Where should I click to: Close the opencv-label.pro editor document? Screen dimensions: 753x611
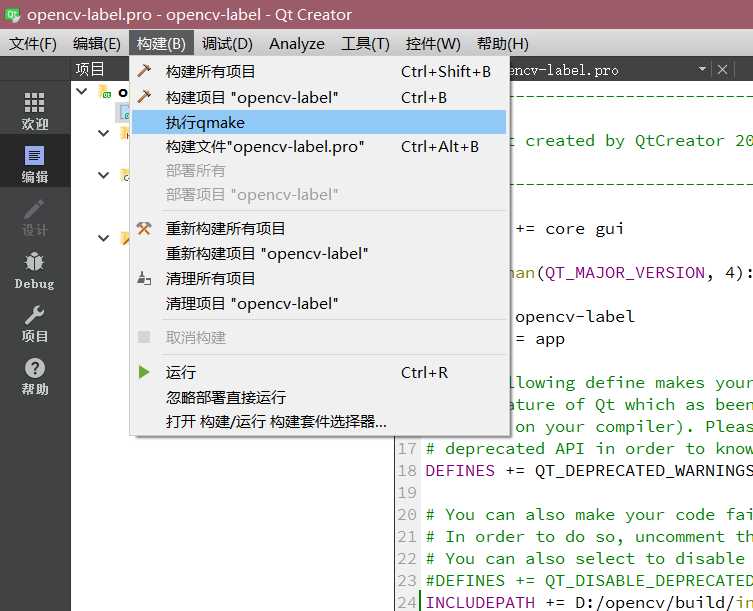coord(722,70)
